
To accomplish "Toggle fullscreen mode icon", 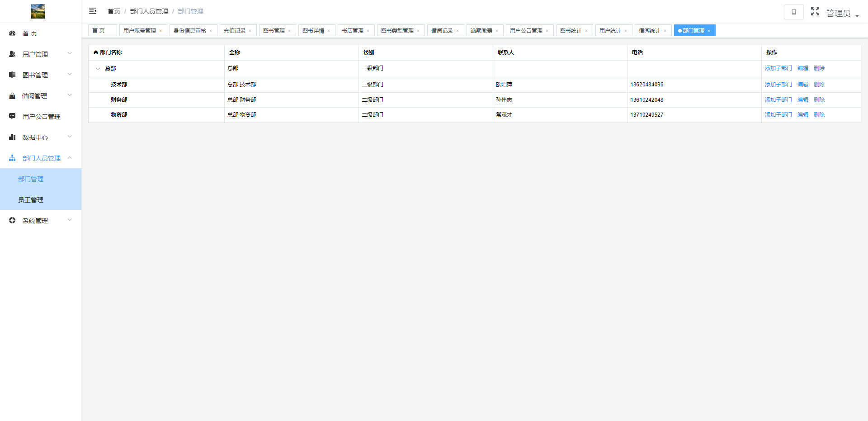I will [815, 11].
